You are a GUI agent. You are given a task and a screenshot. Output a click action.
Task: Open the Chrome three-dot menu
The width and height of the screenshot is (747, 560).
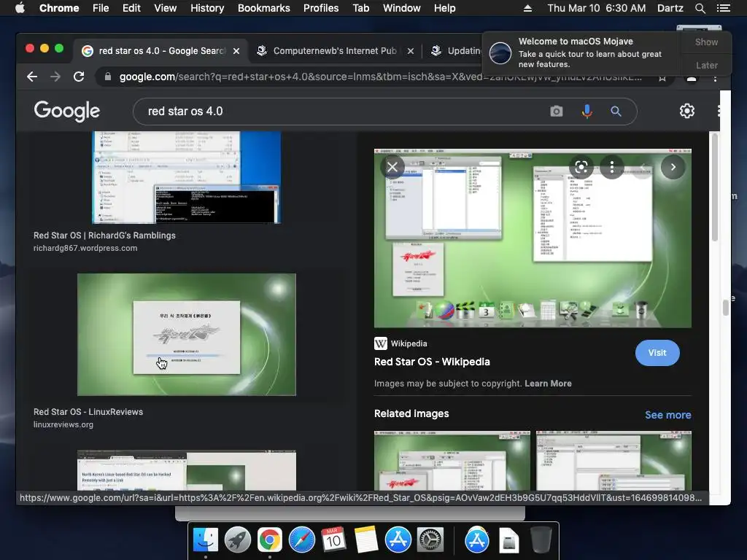click(715, 77)
